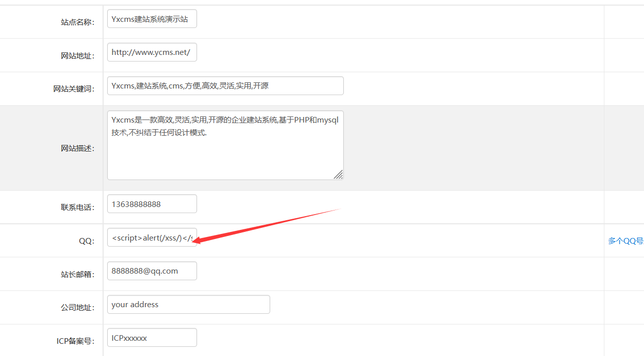Click the 站长邮箱 label
The width and height of the screenshot is (644, 356).
tap(77, 275)
